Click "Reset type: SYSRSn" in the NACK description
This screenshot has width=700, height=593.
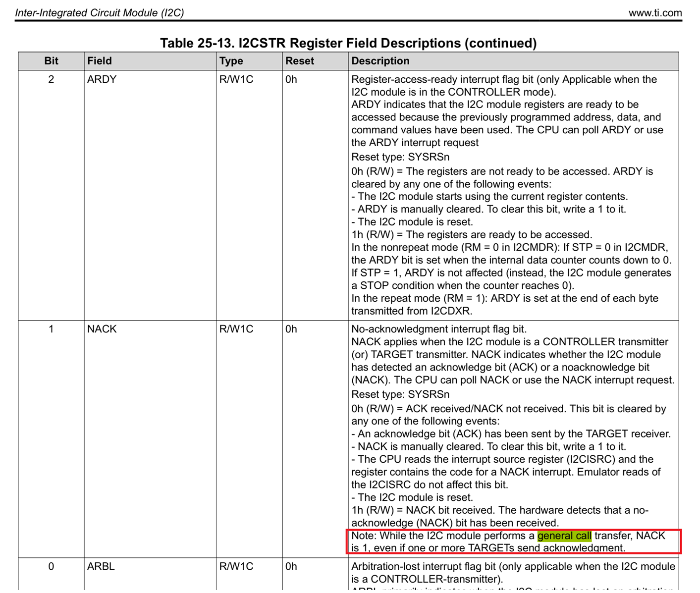click(x=400, y=394)
